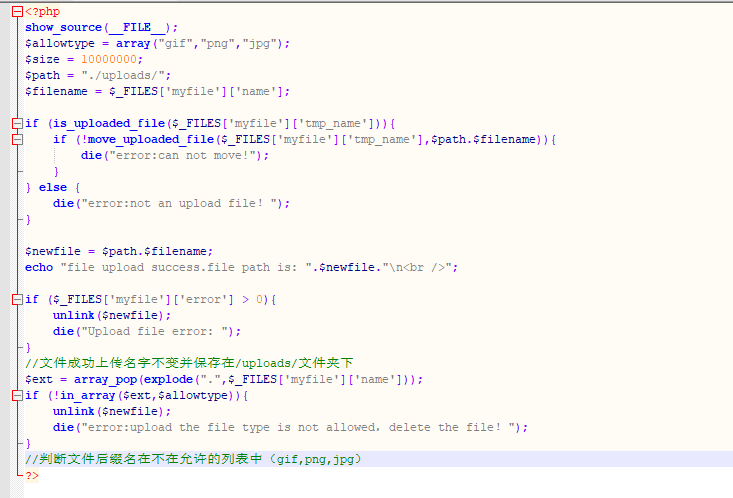Screen dimensions: 733x498
Task: Collapse the fold at if (!move_uploaded_file line
Action: [17, 139]
